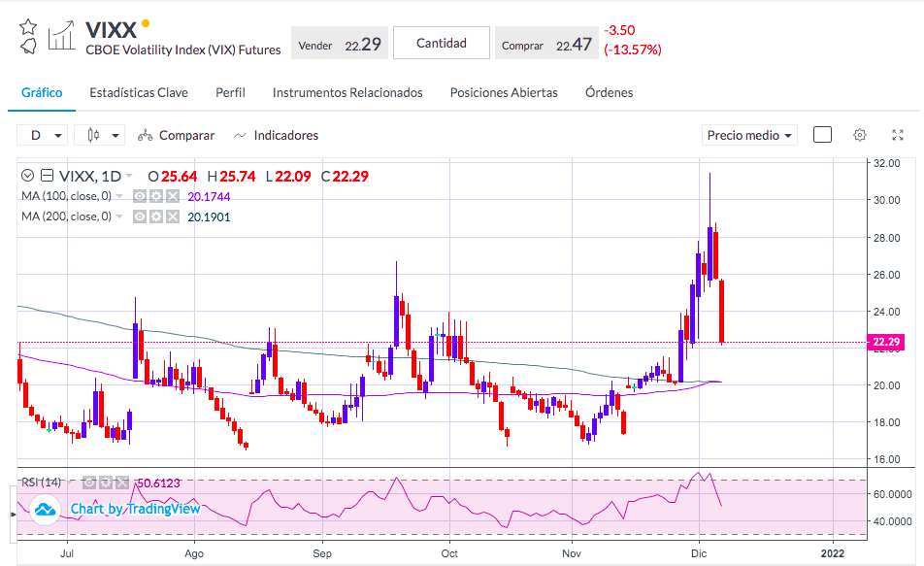Enter fullscreen chart mode
This screenshot has width=924, height=566.
pos(898,135)
